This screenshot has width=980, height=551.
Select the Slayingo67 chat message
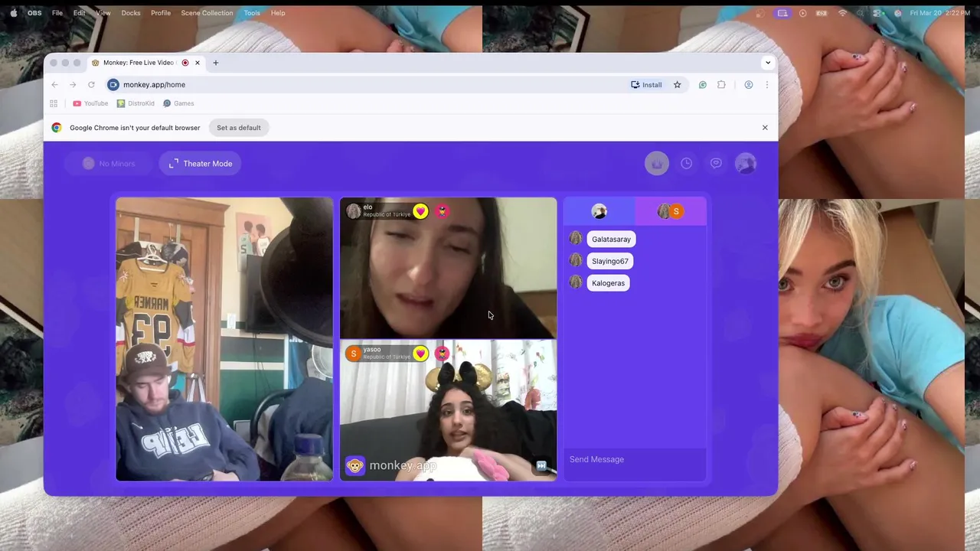coord(609,261)
